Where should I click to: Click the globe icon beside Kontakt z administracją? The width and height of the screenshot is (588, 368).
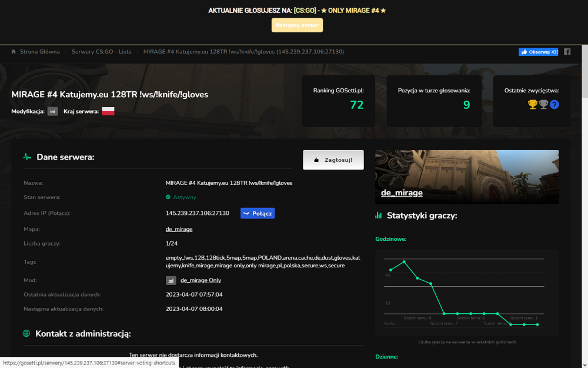point(26,333)
